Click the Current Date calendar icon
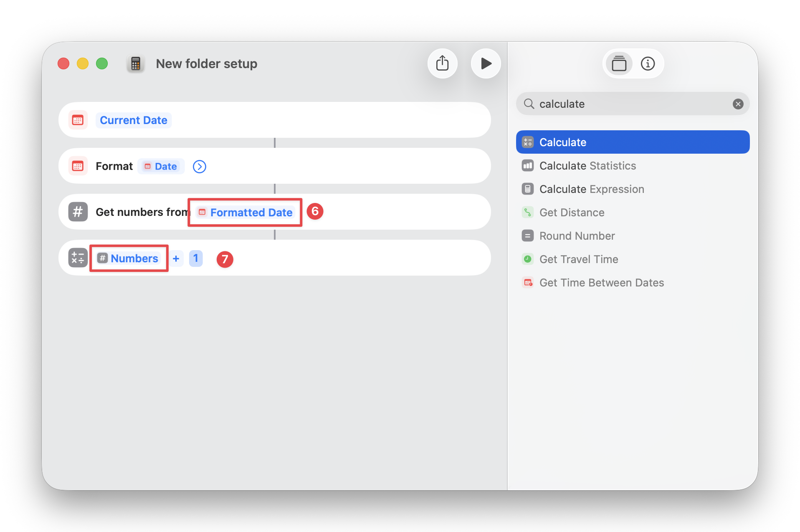Image resolution: width=800 pixels, height=532 pixels. click(78, 120)
